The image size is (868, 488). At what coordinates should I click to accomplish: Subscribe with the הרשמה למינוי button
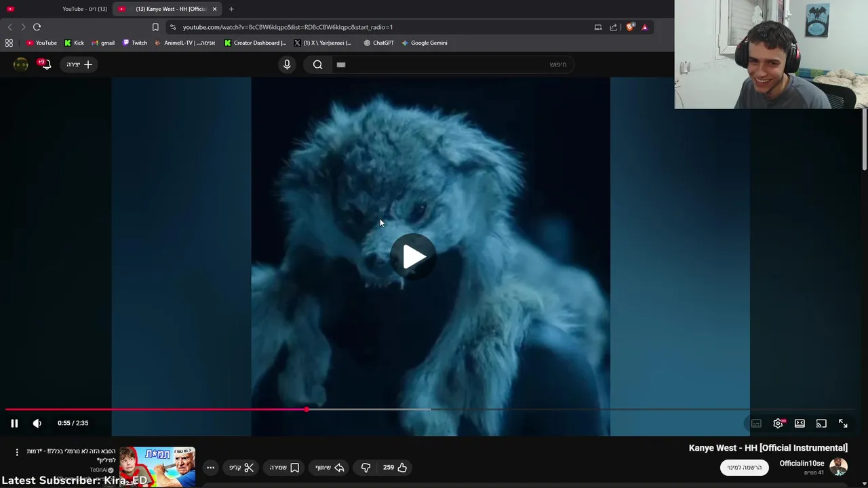pos(745,467)
